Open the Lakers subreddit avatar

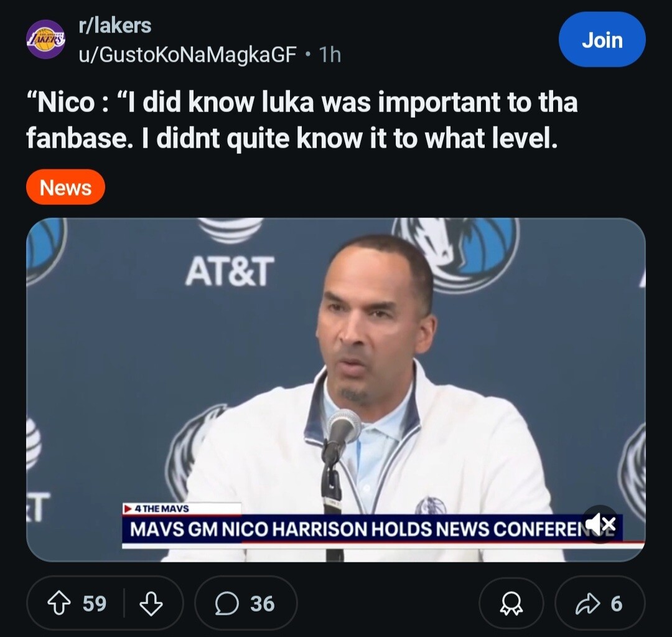pyautogui.click(x=45, y=39)
